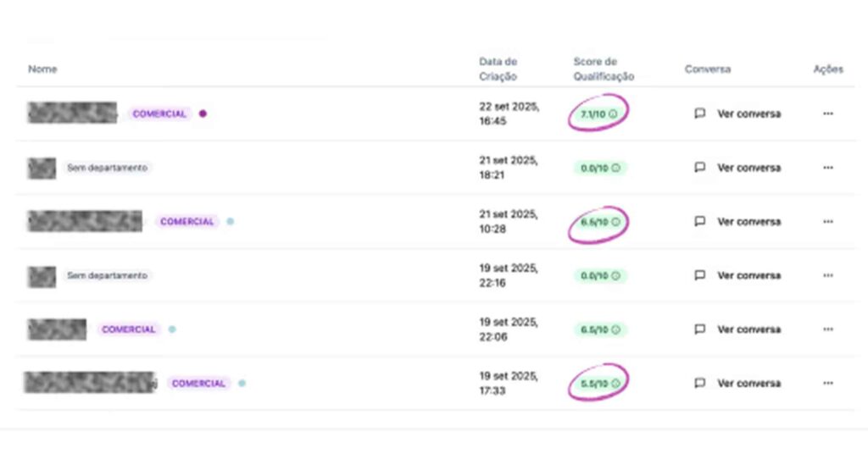
Task: Click the info icon in the 7.1/10 score badge
Action: (x=614, y=113)
